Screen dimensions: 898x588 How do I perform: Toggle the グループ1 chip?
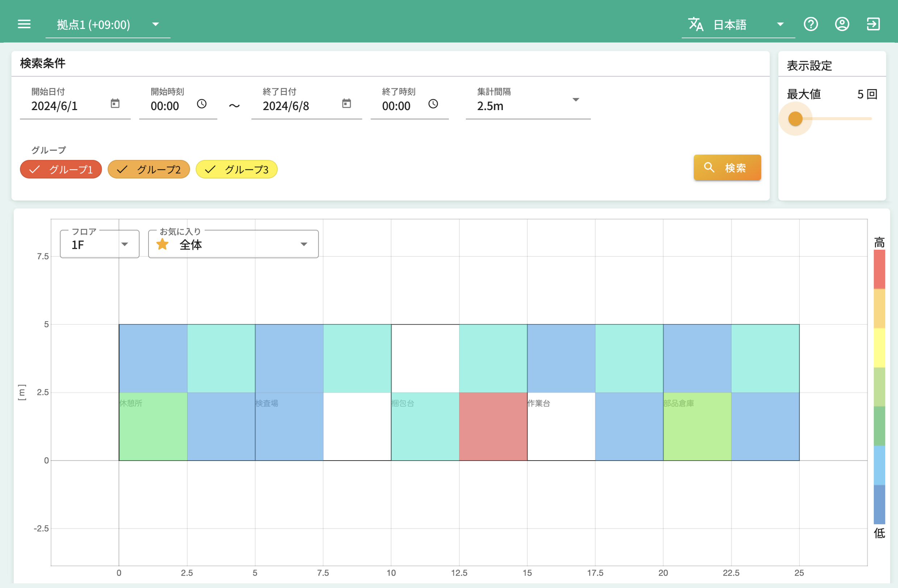[61, 169]
